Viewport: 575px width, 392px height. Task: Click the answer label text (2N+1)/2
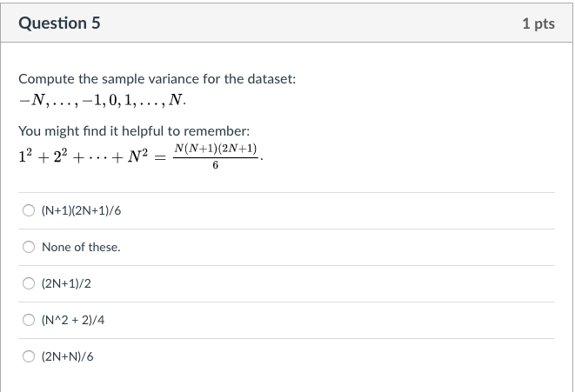66,283
